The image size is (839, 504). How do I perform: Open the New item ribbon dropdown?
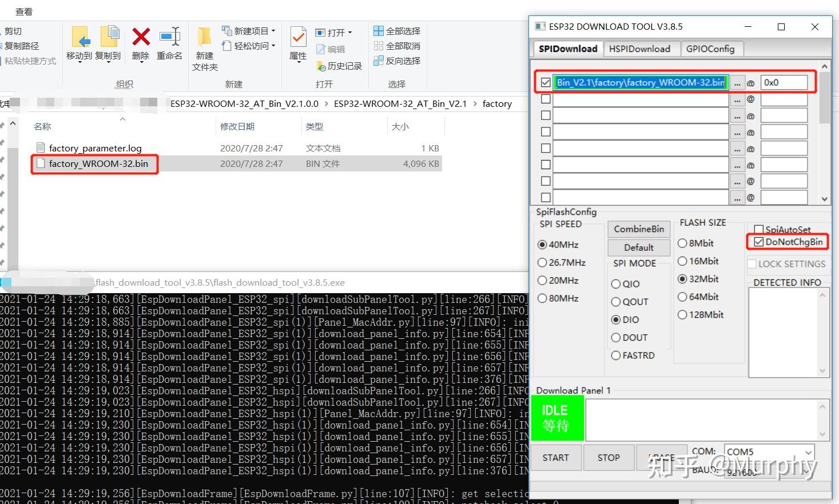click(248, 31)
